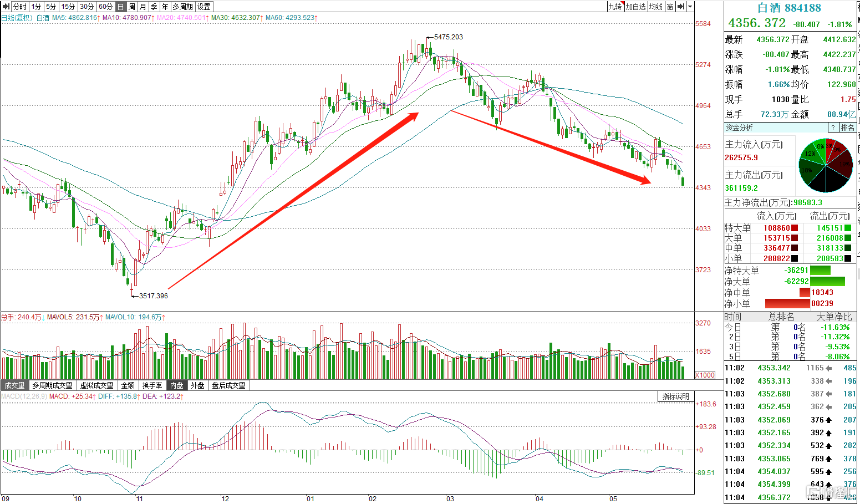860x504 pixels.
Task: Click the MAVOL10 volume average label
Action: click(x=135, y=317)
